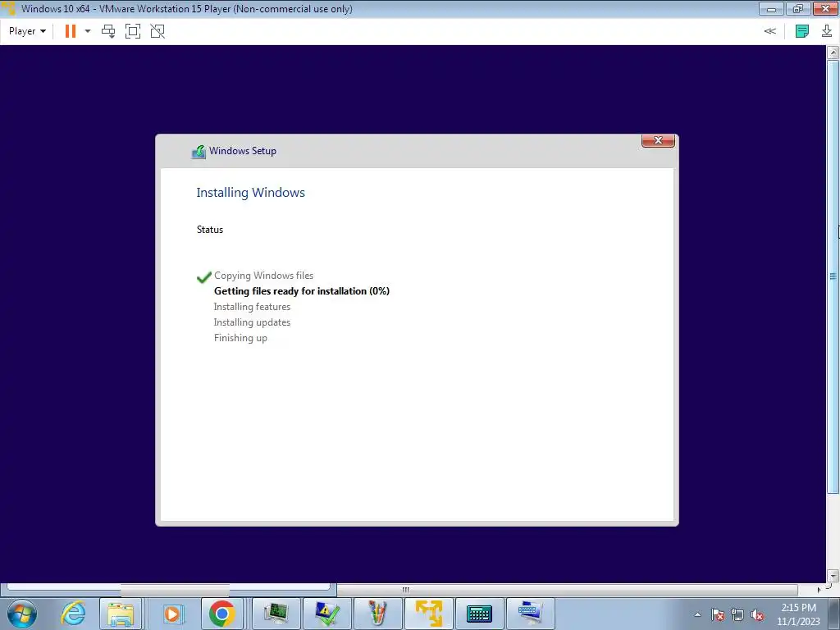Click 'Getting files ready for installation (0%)'
Screen dimensions: 840x630
tap(302, 291)
